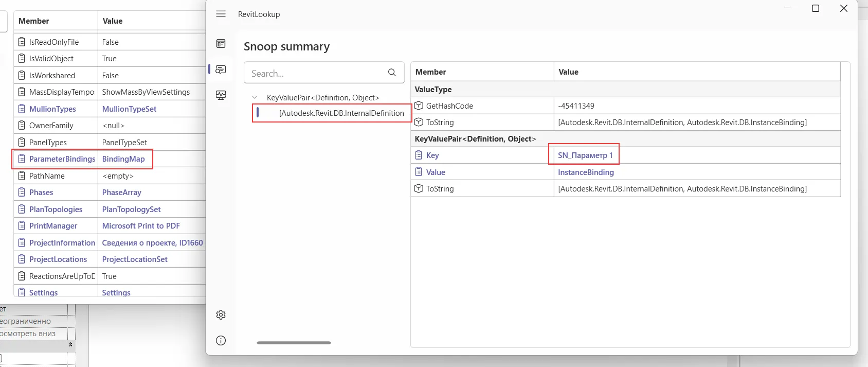The image size is (868, 367).
Task: Click the ValueType group header row
Action: (625, 89)
